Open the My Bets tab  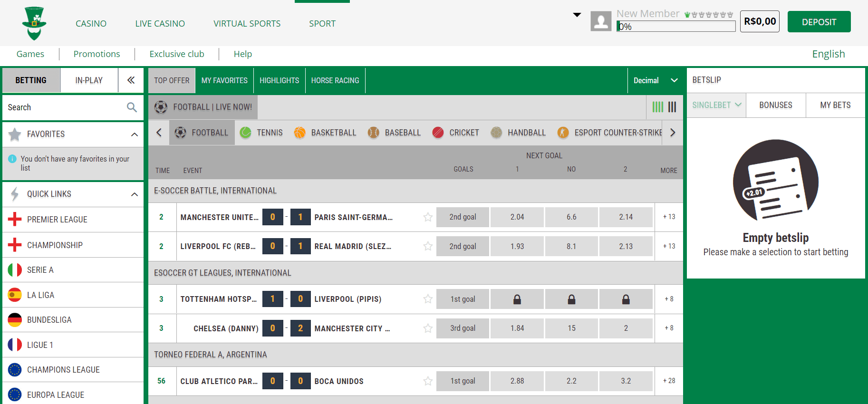pyautogui.click(x=835, y=105)
